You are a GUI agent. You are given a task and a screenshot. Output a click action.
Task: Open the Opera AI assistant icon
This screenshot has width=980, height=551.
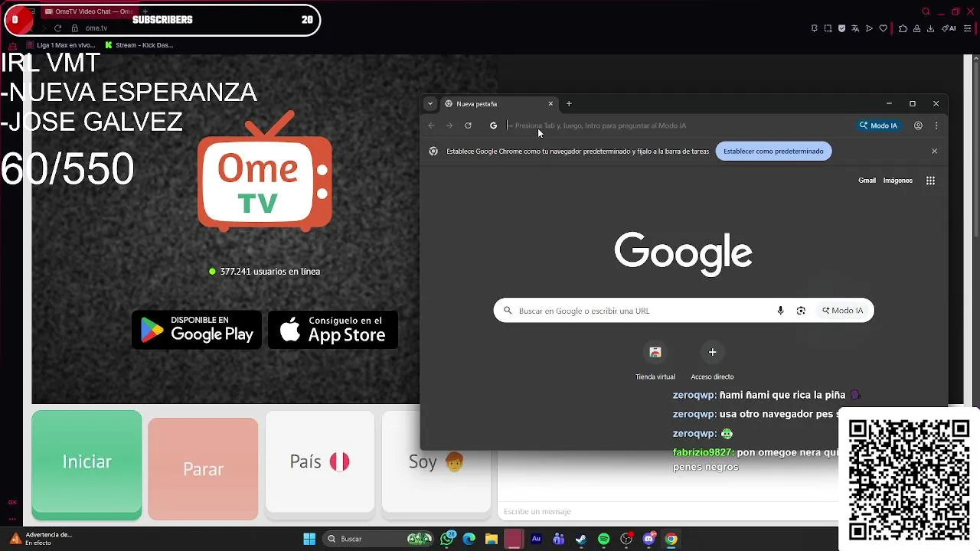click(949, 28)
